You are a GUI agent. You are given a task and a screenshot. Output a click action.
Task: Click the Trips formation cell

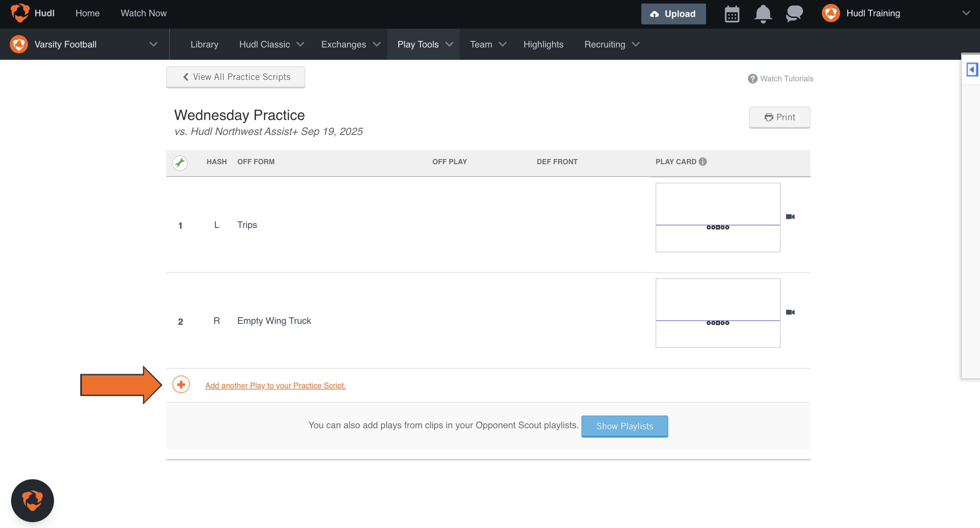247,225
